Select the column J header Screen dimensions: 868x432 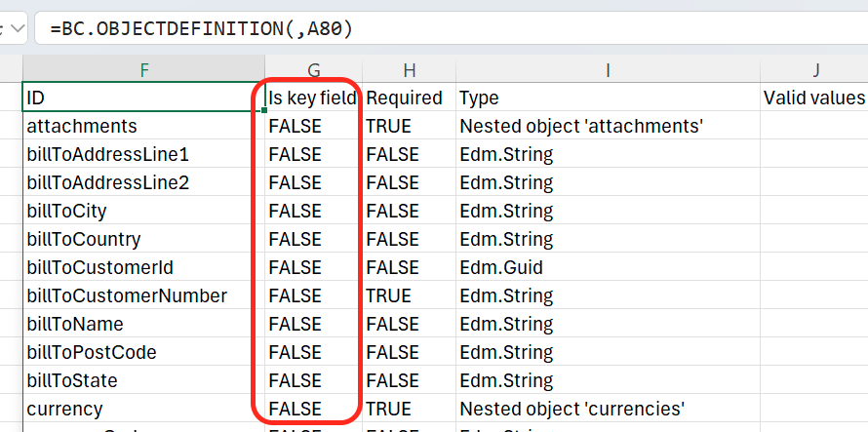(814, 69)
